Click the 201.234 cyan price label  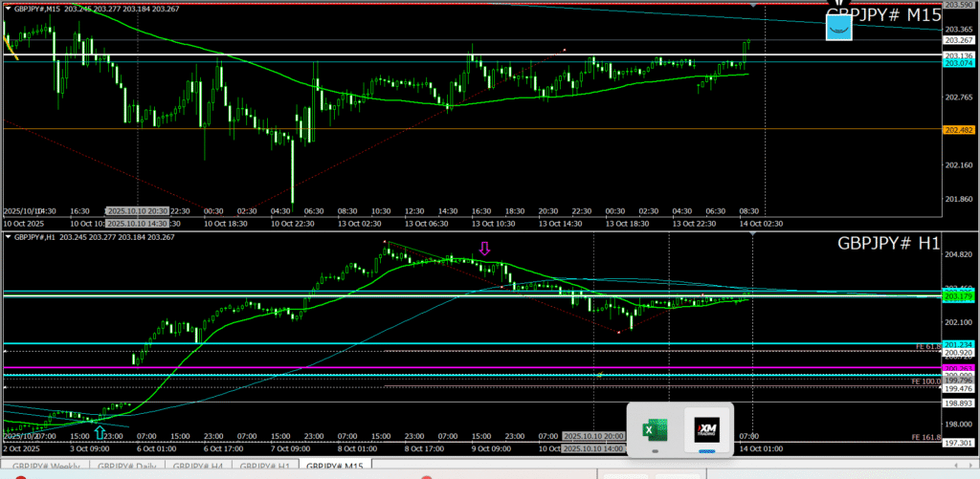pyautogui.click(x=959, y=344)
